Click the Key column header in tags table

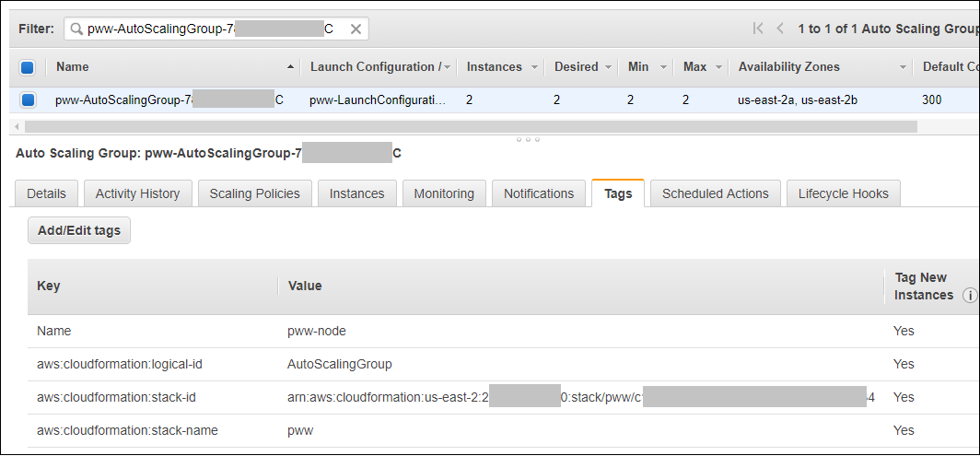48,286
